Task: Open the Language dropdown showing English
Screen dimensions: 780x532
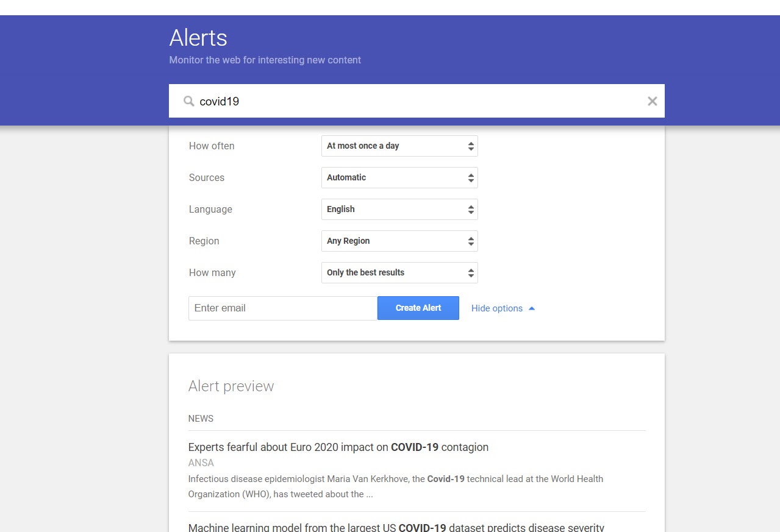Action: tap(399, 210)
